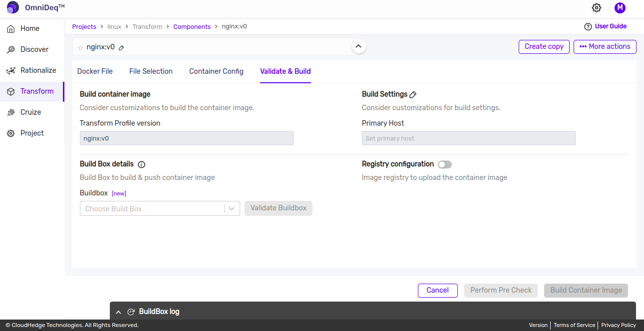Edit Build Settings with pencil icon
The image size is (644, 331).
413,95
